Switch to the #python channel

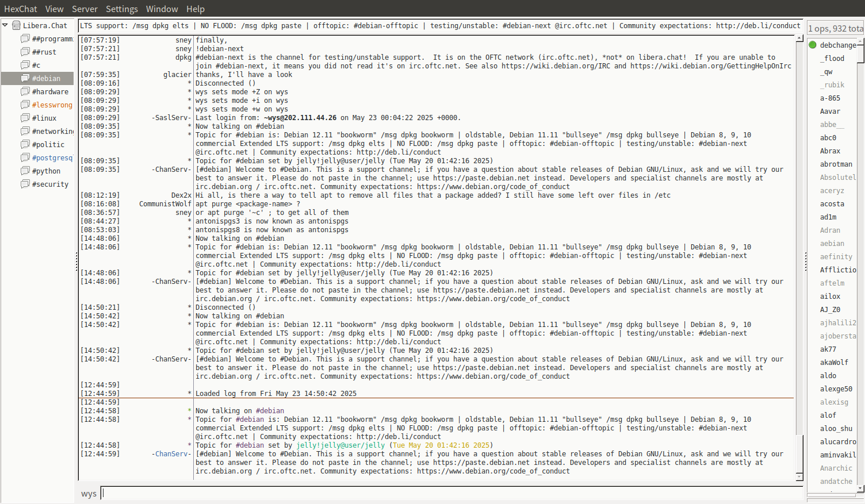point(46,171)
